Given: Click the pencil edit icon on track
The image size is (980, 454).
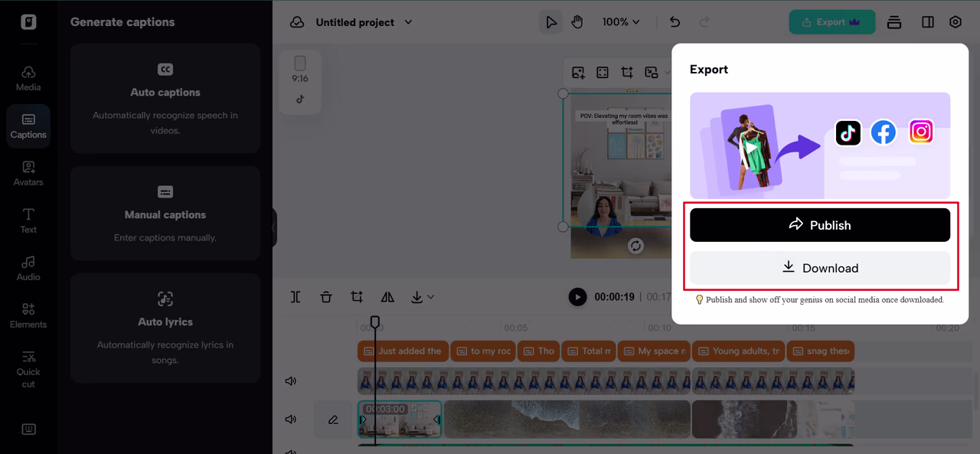Looking at the screenshot, I should click(333, 420).
